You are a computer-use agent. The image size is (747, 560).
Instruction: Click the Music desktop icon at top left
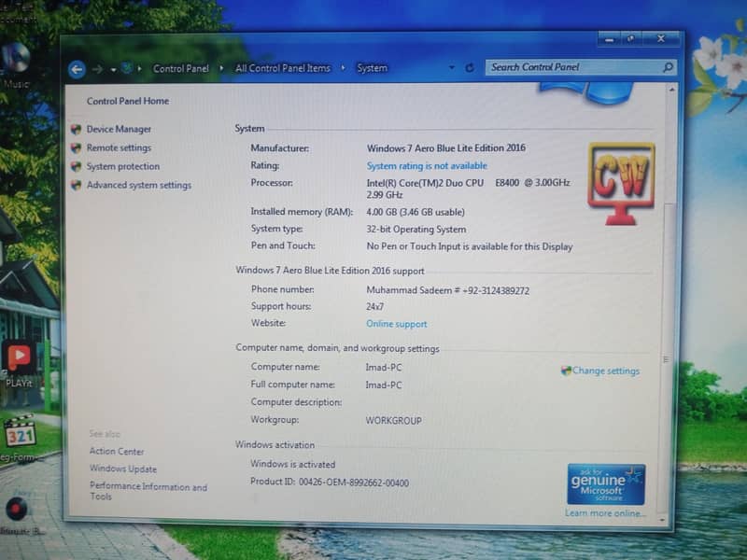[15, 61]
